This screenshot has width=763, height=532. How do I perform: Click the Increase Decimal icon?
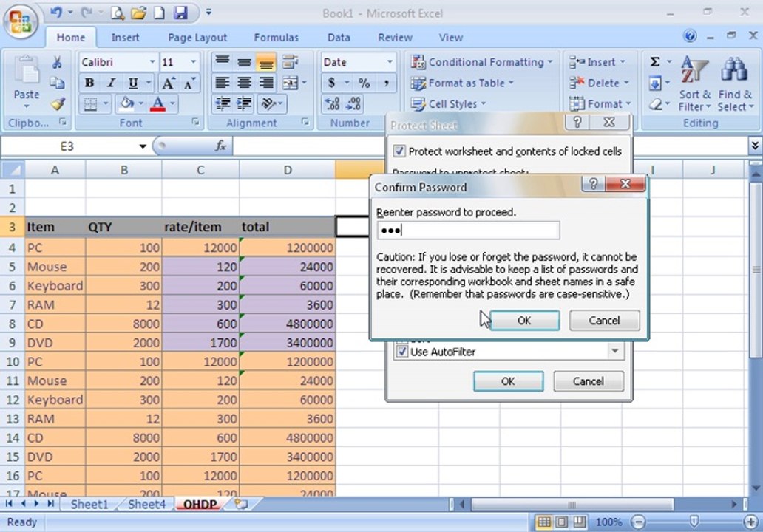click(332, 103)
